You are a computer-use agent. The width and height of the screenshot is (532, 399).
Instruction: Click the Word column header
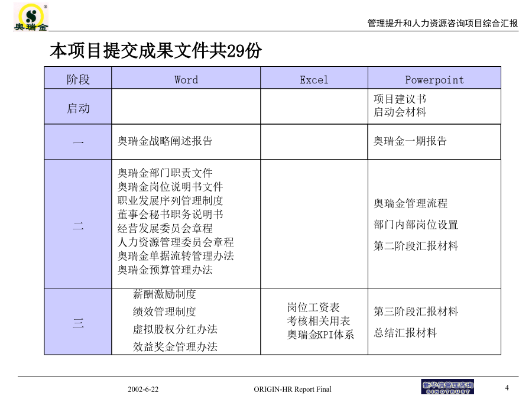[x=186, y=79]
